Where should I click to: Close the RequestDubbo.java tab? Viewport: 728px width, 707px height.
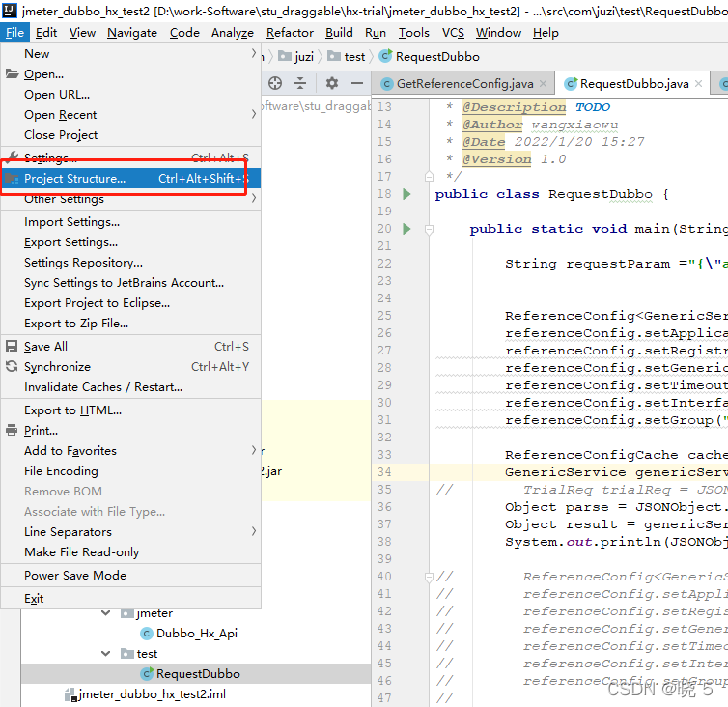coord(698,84)
